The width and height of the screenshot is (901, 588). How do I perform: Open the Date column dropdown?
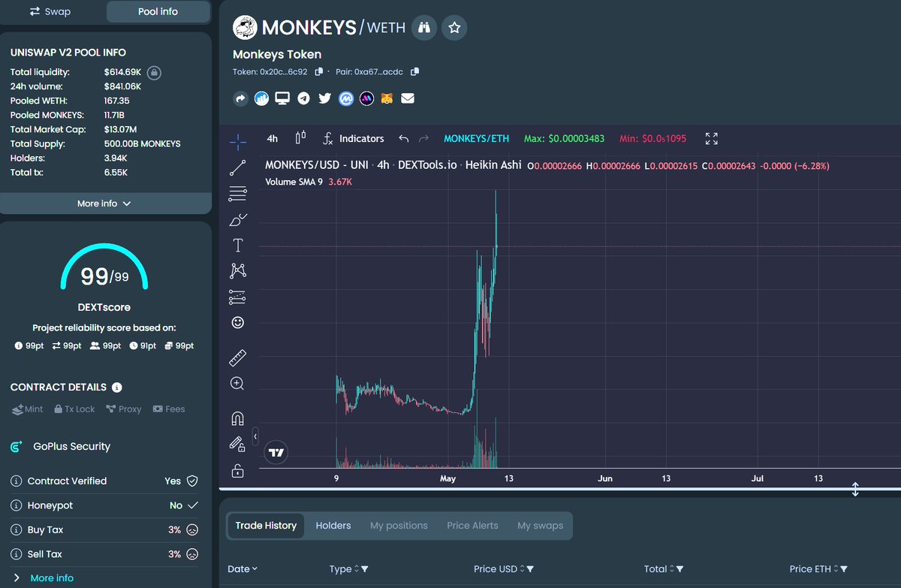tap(242, 569)
